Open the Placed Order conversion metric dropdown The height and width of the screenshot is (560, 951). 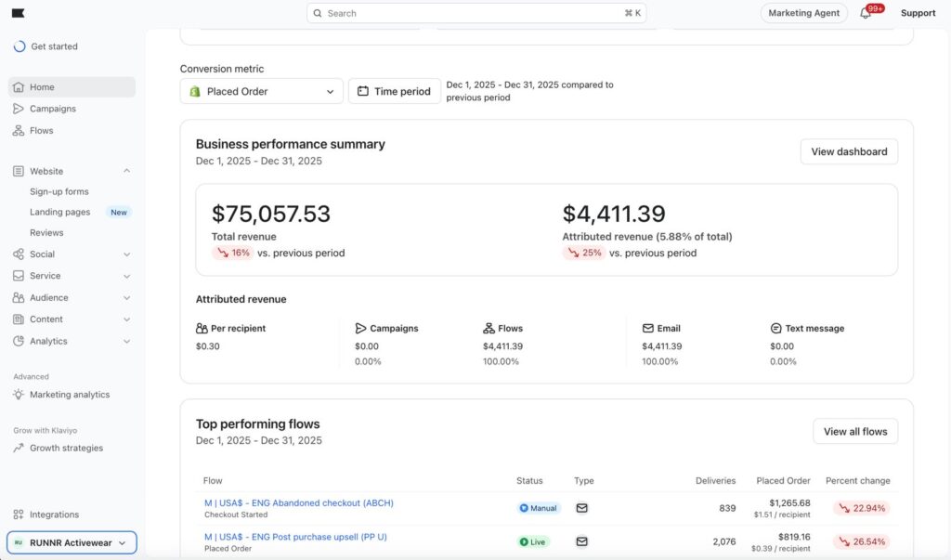[261, 91]
